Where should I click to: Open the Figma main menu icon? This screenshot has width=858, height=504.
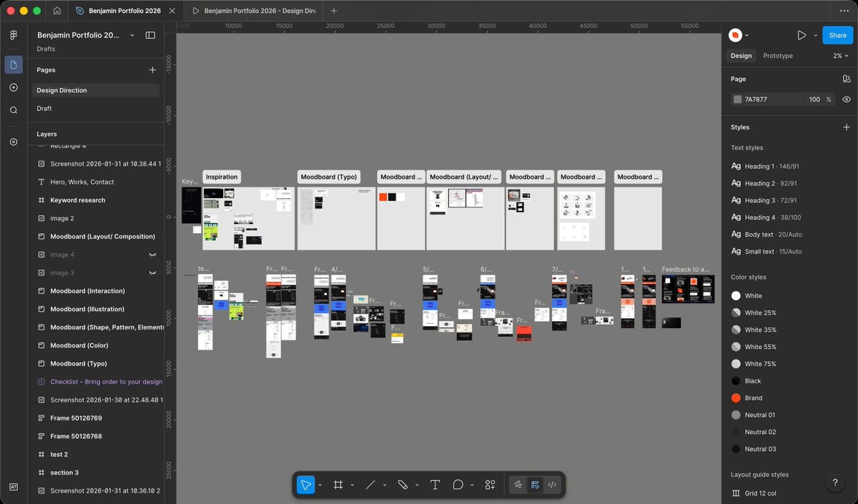pos(14,35)
